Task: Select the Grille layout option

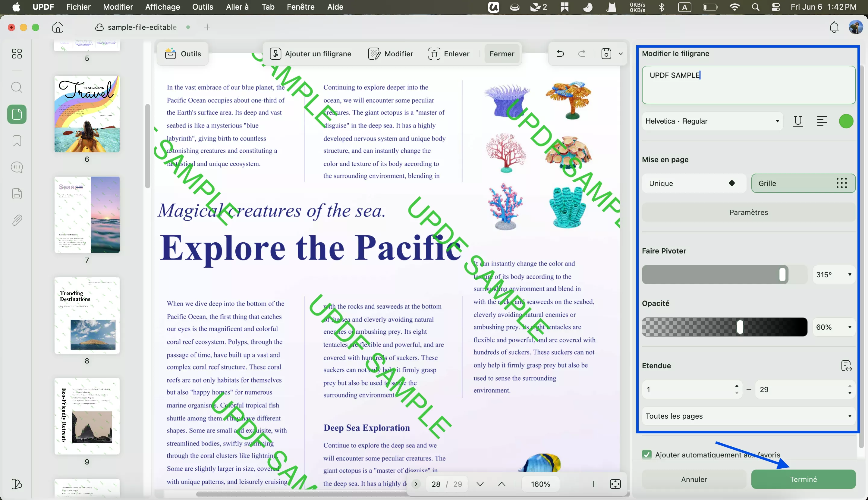Action: pyautogui.click(x=803, y=183)
